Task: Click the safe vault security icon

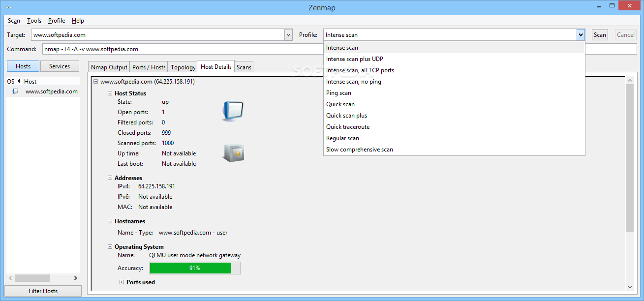Action: [x=233, y=153]
